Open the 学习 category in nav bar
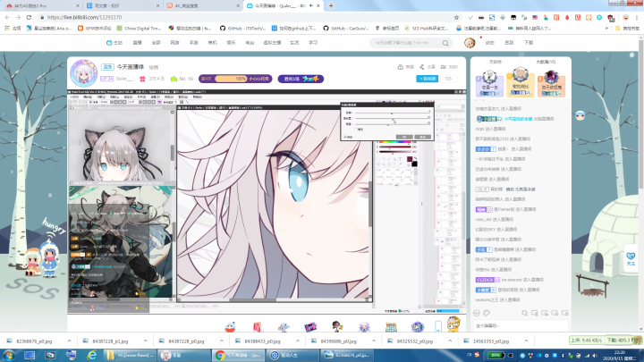This screenshot has width=644, height=362. tap(313, 43)
